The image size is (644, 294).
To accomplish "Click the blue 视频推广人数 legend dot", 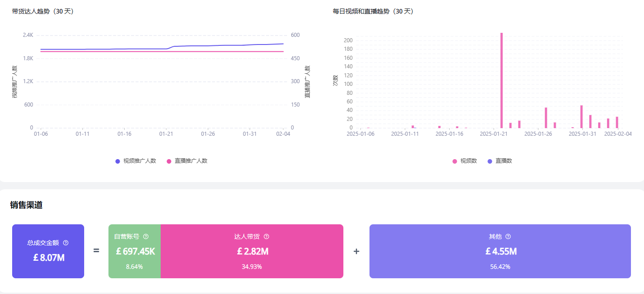I will [117, 160].
